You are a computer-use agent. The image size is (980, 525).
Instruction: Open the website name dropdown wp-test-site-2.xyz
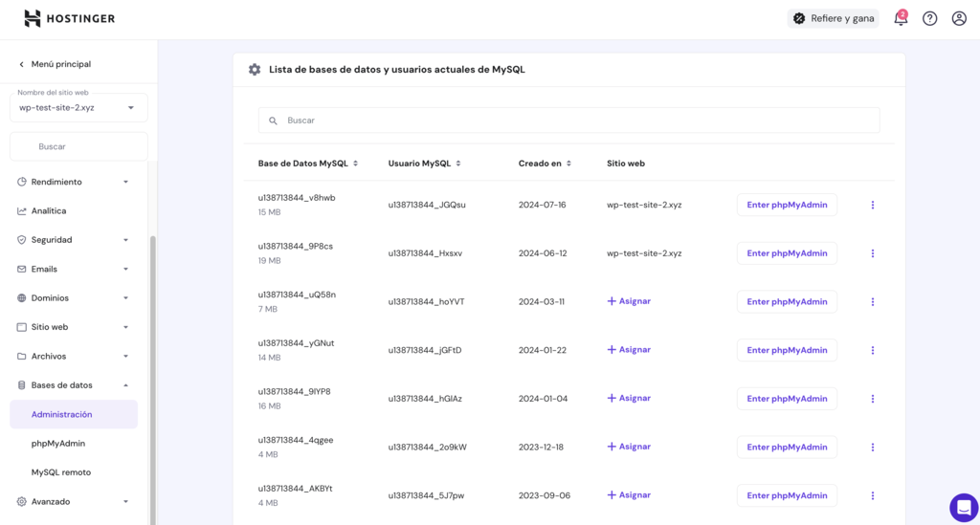(78, 107)
